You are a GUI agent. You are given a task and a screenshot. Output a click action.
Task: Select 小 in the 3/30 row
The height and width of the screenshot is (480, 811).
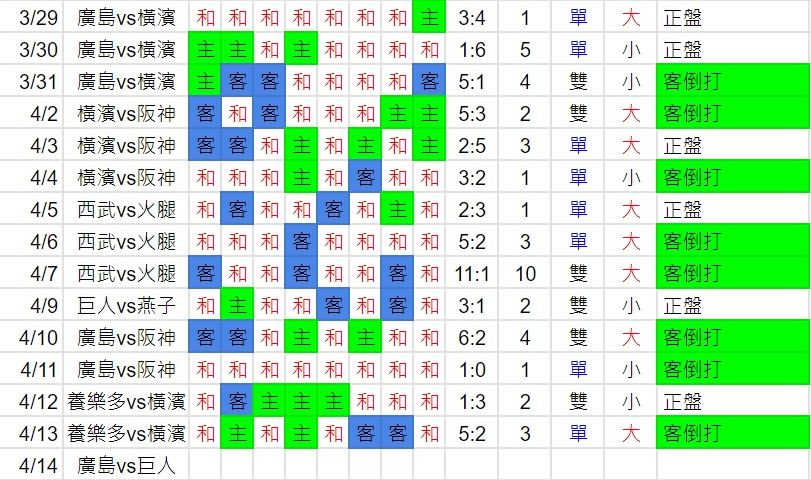click(x=630, y=50)
